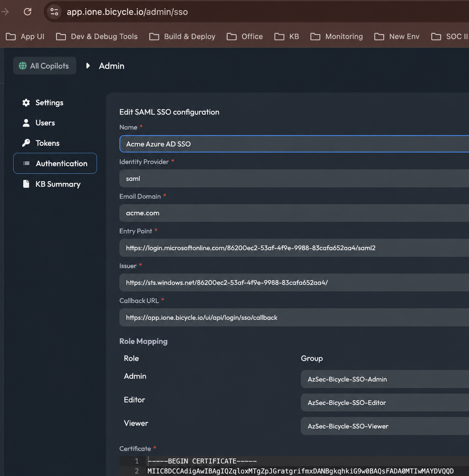Click the Users person icon
469x476 pixels.
26,123
